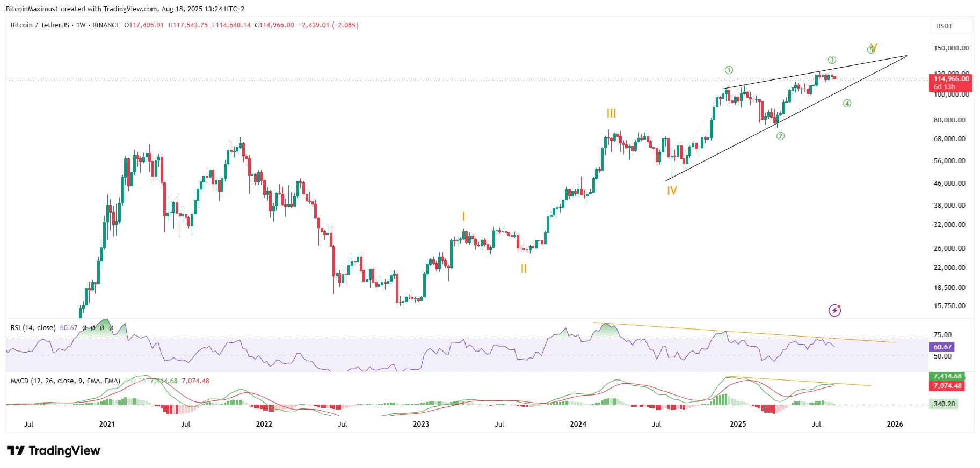Select the green circled sub-wave 1 label
Screen dimensions: 980x468
pos(729,70)
